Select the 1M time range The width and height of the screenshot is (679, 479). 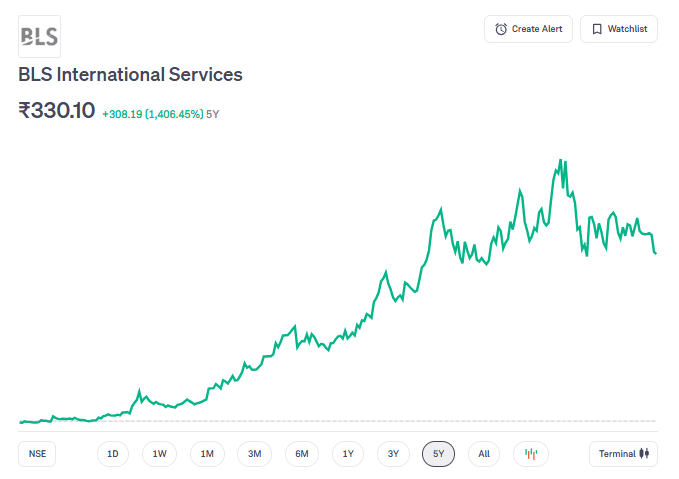[x=207, y=454]
